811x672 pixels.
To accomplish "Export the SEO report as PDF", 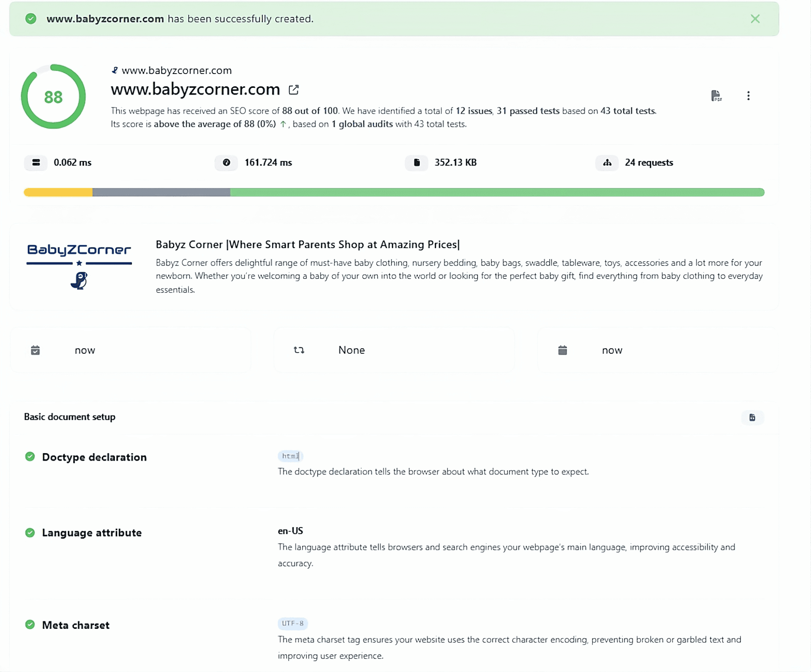I will coord(717,95).
